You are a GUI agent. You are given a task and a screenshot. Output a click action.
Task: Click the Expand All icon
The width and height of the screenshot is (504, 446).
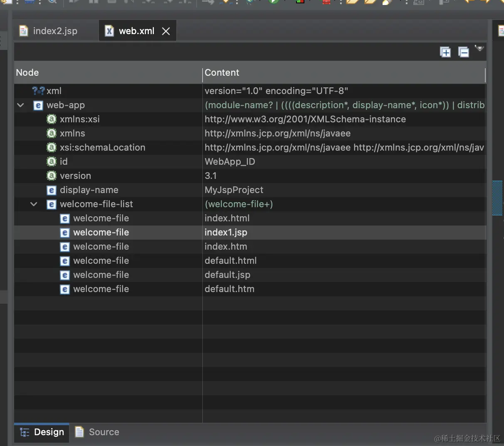[445, 52]
